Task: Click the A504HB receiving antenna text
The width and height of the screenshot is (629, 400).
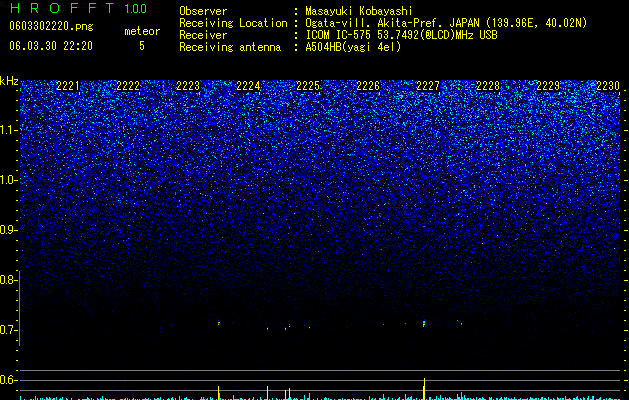Action: tap(353, 47)
